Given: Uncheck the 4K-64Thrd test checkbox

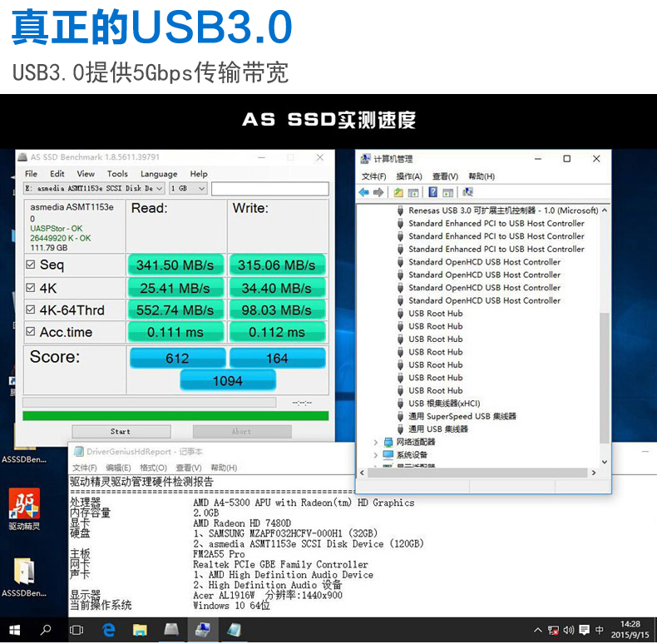Looking at the screenshot, I should 31,310.
